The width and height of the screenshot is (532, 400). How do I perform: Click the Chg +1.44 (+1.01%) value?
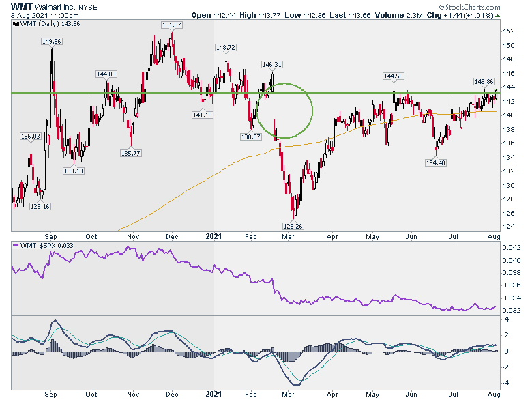460,15
